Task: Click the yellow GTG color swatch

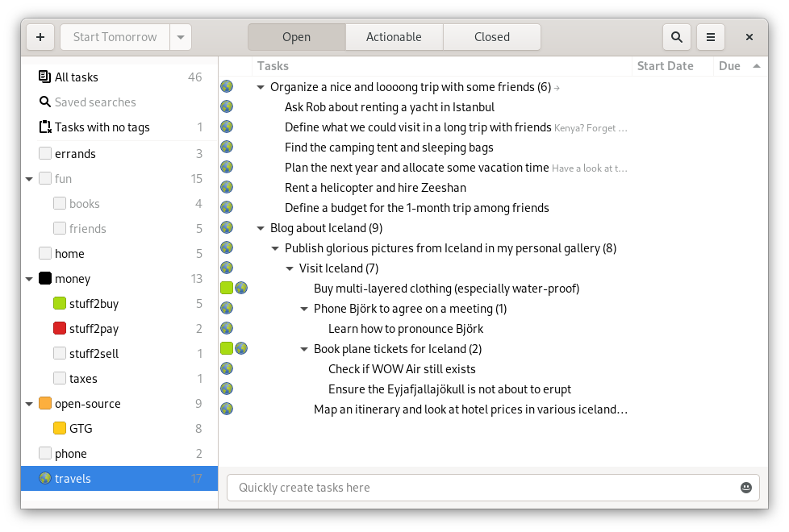Action: 60,428
